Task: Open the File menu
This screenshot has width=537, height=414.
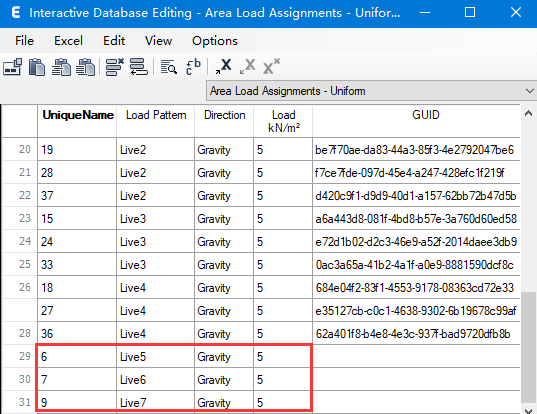Action: click(24, 41)
